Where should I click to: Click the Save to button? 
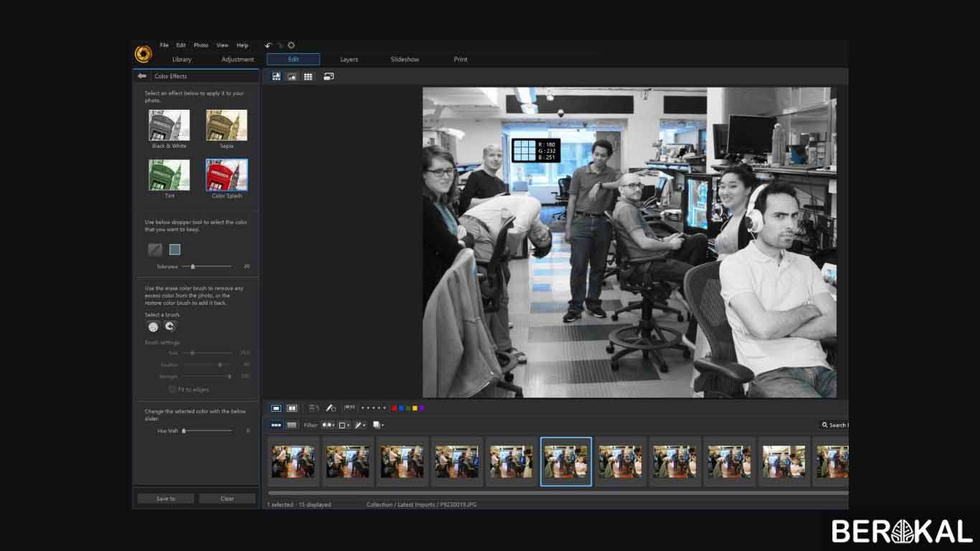pyautogui.click(x=164, y=498)
